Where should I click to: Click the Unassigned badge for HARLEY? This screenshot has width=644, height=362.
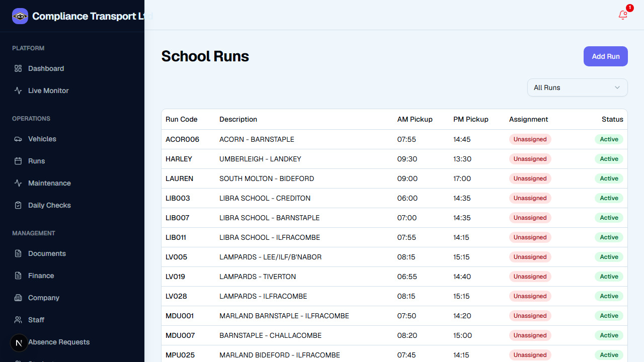[530, 159]
